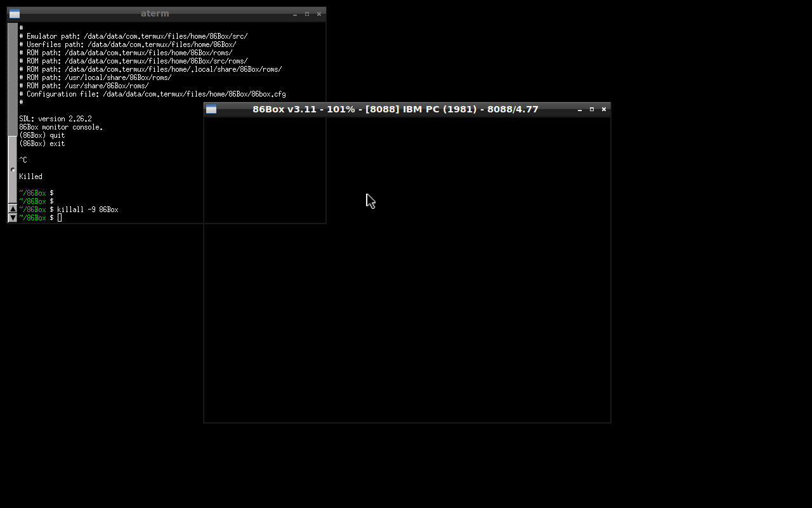The width and height of the screenshot is (812, 508).
Task: Click the blinking cursor at the shell prompt
Action: tap(60, 217)
